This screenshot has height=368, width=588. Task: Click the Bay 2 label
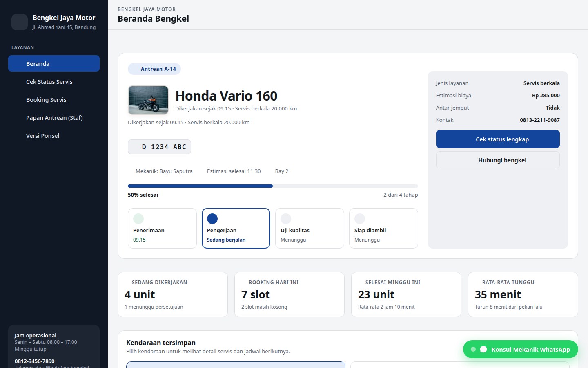pos(282,171)
